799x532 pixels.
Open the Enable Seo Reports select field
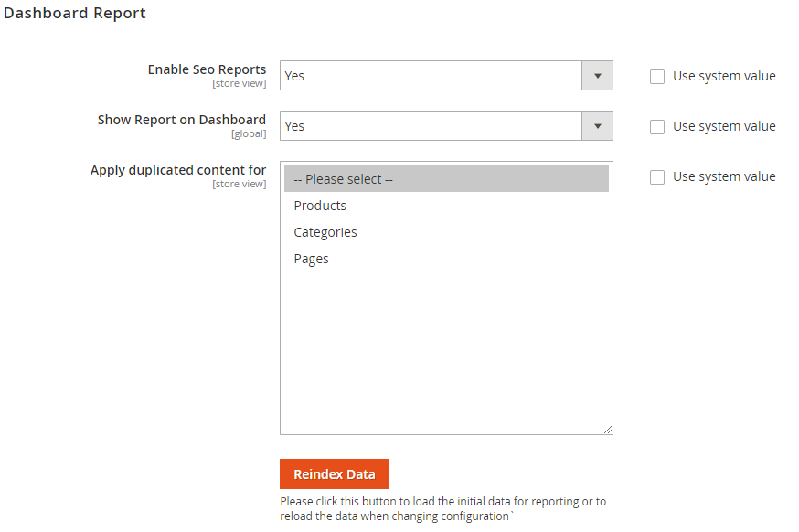(431, 76)
